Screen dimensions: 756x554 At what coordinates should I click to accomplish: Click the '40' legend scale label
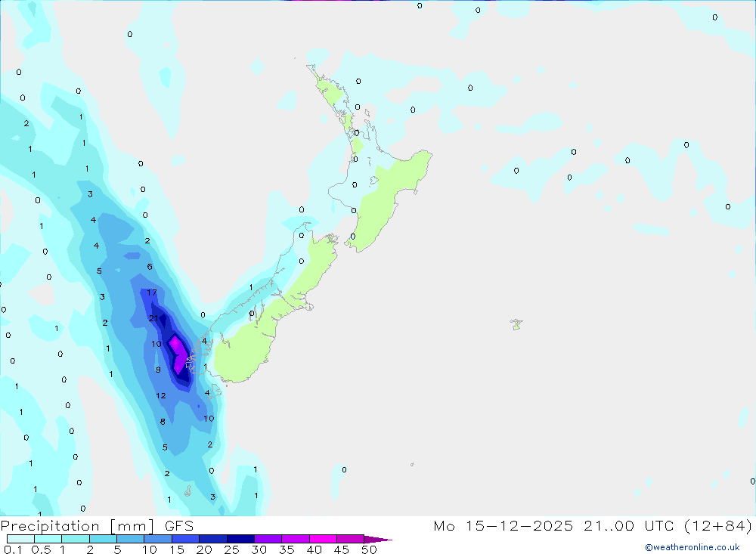click(314, 549)
